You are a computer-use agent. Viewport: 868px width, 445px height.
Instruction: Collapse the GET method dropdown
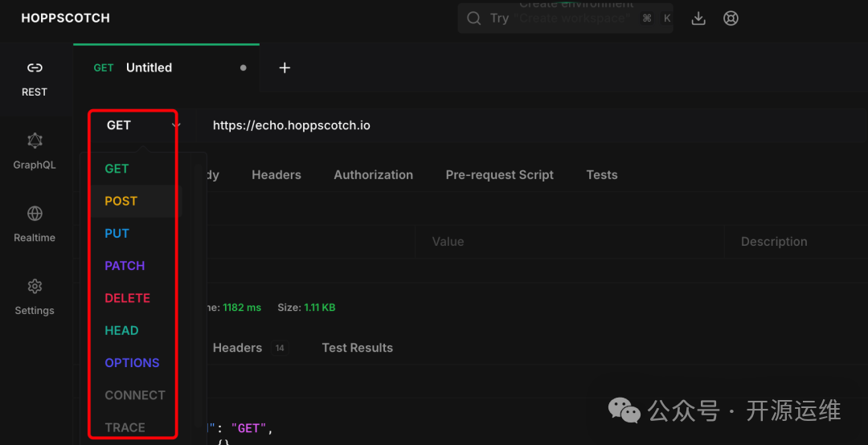[x=176, y=125]
